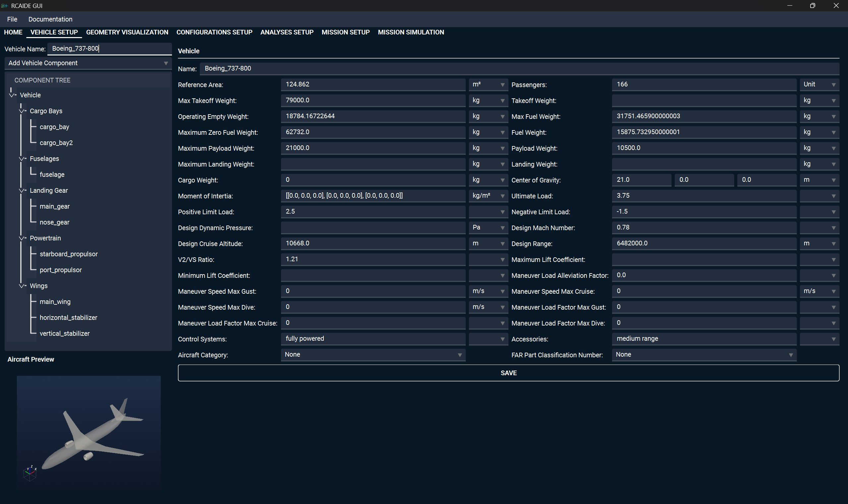Screen dimensions: 848x504
Task: Select the fuselage tree item
Action: (x=52, y=175)
